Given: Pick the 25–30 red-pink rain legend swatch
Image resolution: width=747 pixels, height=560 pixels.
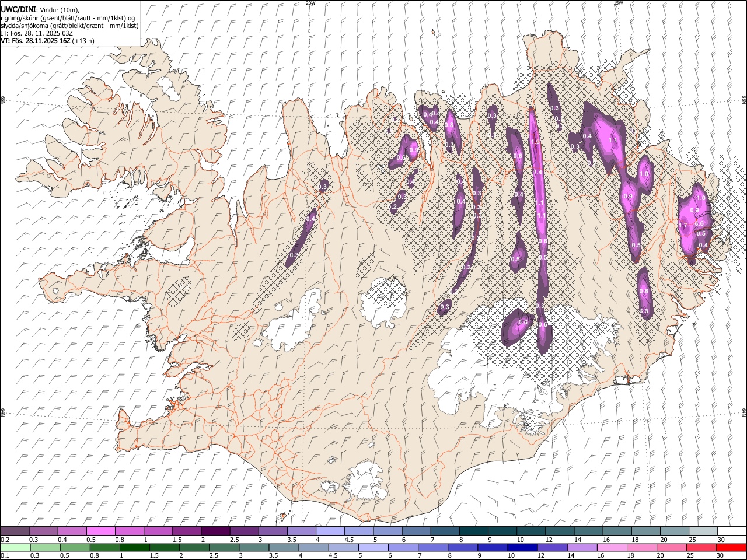Looking at the screenshot, I should (701, 547).
